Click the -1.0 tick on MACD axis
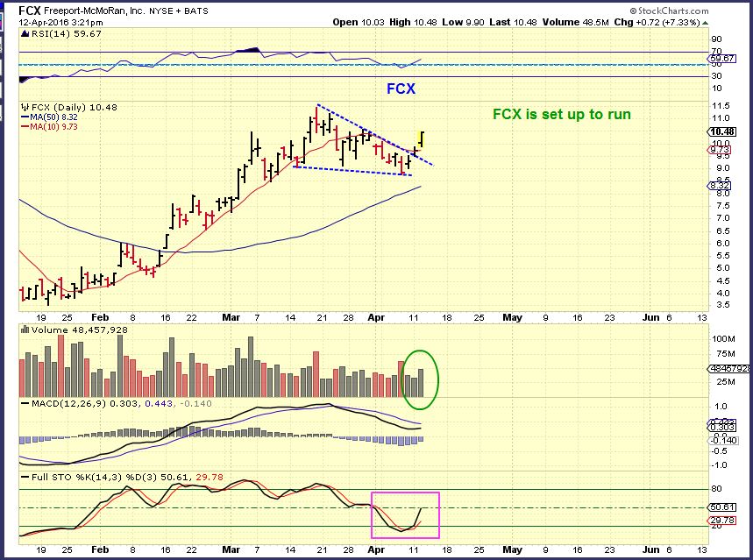753x560 pixels. click(x=719, y=464)
